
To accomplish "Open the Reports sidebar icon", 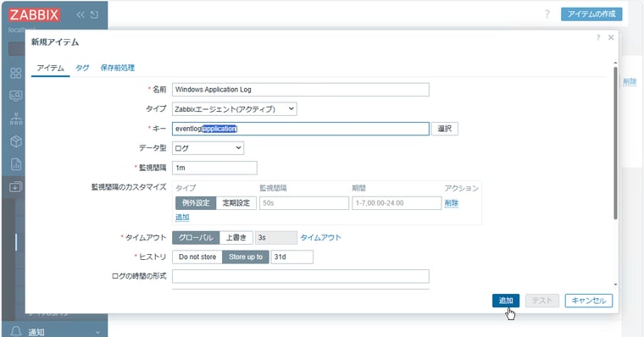I will pyautogui.click(x=15, y=164).
